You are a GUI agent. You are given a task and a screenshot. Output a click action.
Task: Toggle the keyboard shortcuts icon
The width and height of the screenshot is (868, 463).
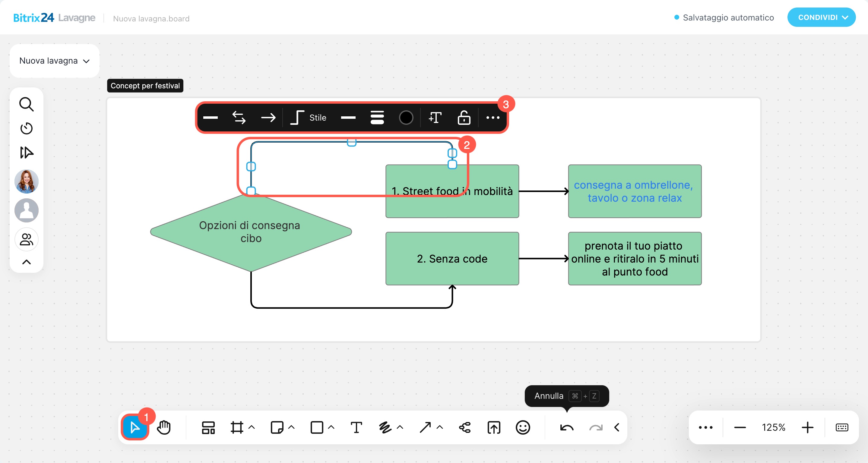point(842,427)
